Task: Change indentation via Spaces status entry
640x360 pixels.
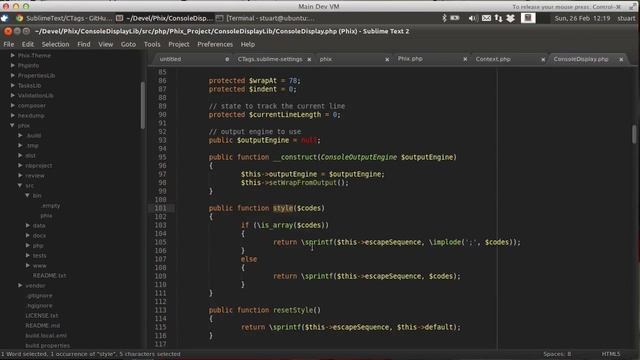Action: pyautogui.click(x=557, y=354)
